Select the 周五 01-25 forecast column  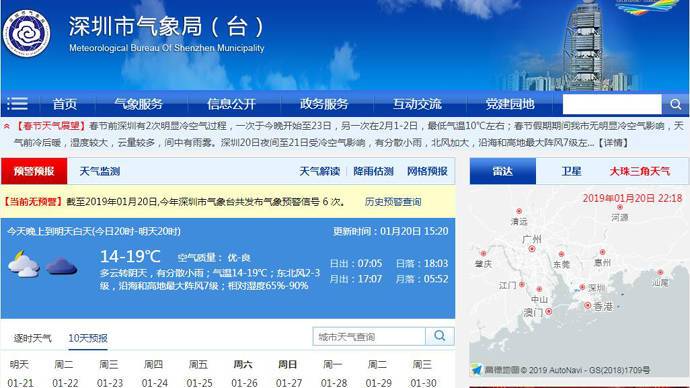(x=199, y=373)
